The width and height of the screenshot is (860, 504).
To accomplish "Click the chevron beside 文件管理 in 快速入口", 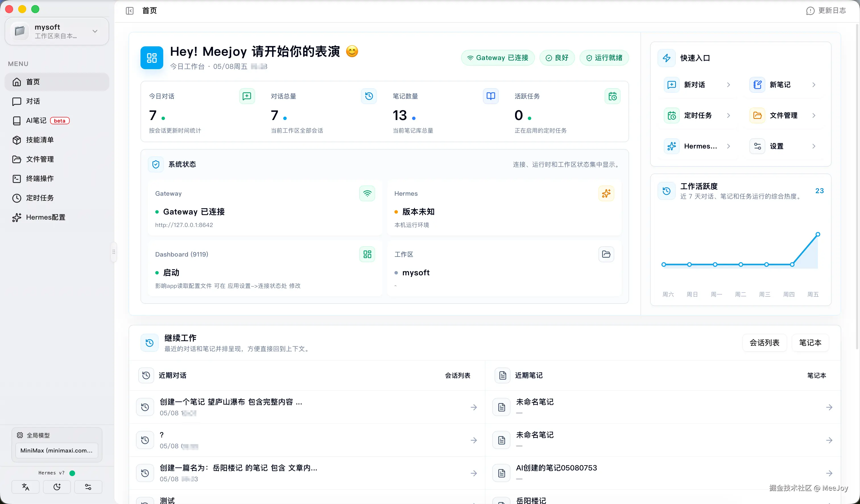I will click(814, 115).
